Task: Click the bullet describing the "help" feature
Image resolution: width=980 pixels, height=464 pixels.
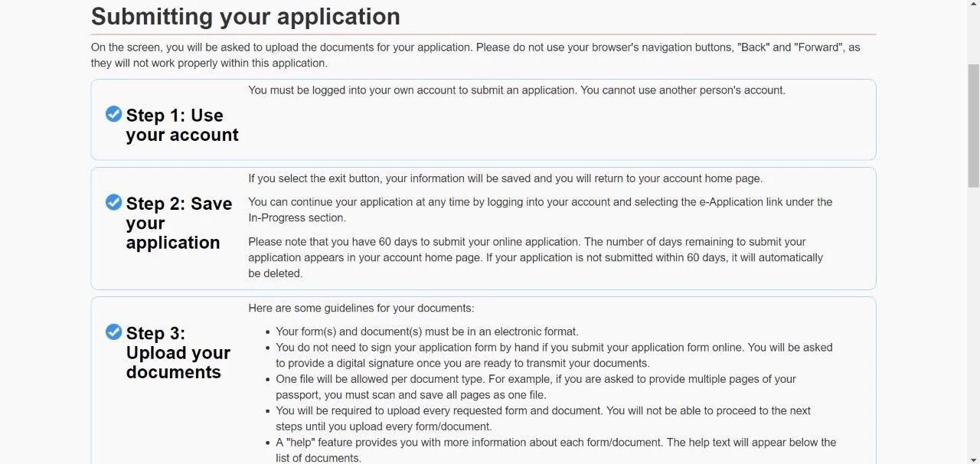Action: (555, 450)
